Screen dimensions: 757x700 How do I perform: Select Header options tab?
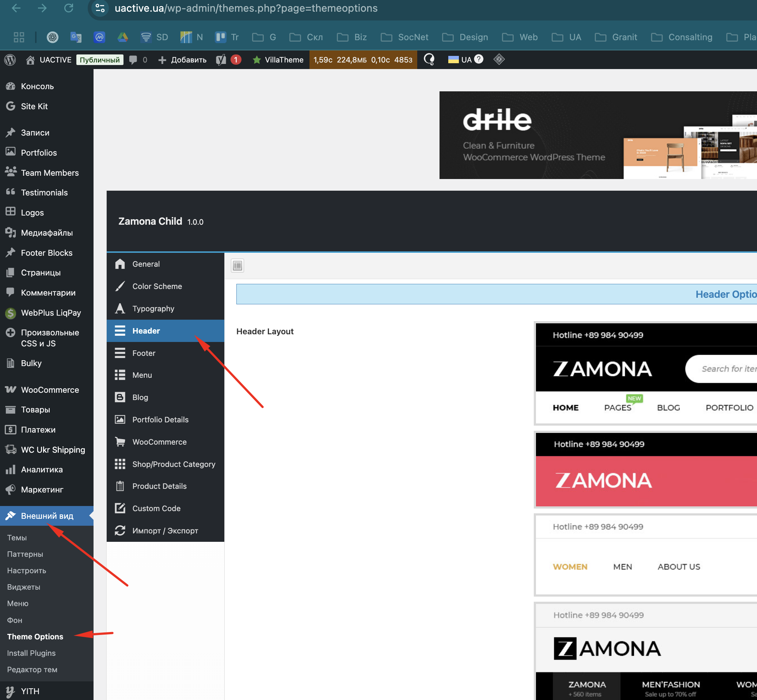(166, 331)
